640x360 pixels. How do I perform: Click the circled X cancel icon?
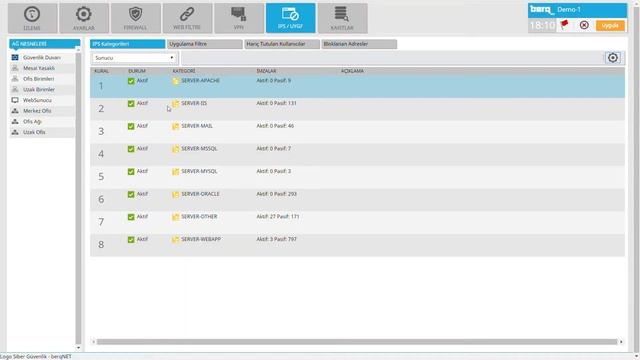click(584, 25)
